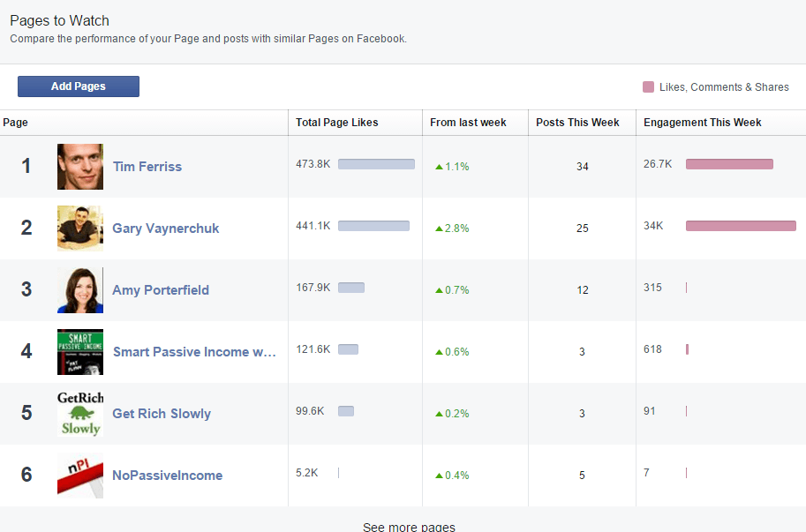Screen dimensions: 806x532
Task: Click 26.7K engagement value
Action: click(x=658, y=164)
